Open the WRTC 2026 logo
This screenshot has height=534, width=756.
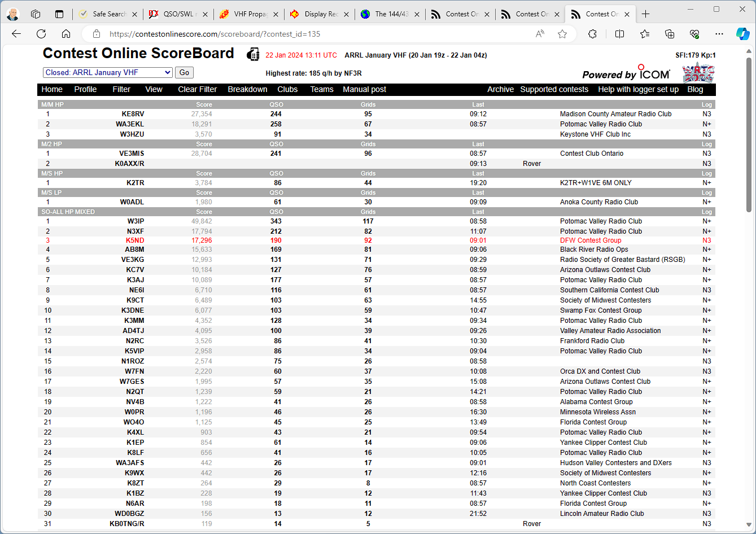click(698, 73)
